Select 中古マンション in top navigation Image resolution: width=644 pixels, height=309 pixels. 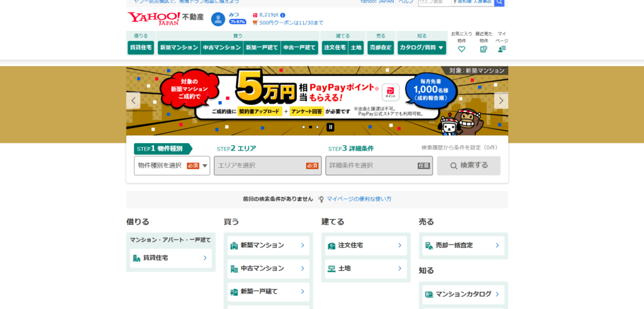[x=221, y=48]
